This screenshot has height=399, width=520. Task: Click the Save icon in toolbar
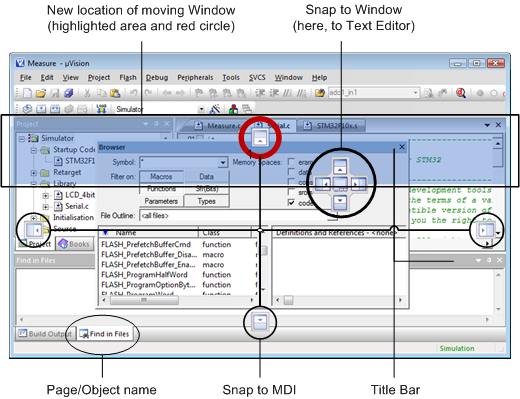pos(55,93)
